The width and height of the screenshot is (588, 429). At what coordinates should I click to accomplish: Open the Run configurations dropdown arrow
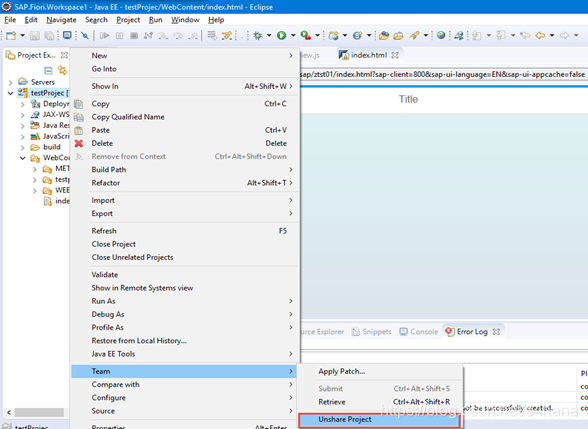(293, 36)
